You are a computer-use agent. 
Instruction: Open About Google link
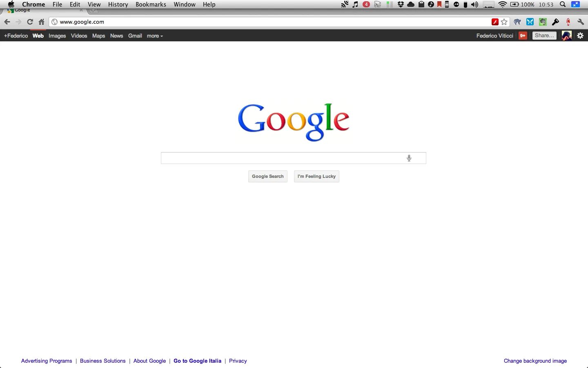[x=149, y=361]
